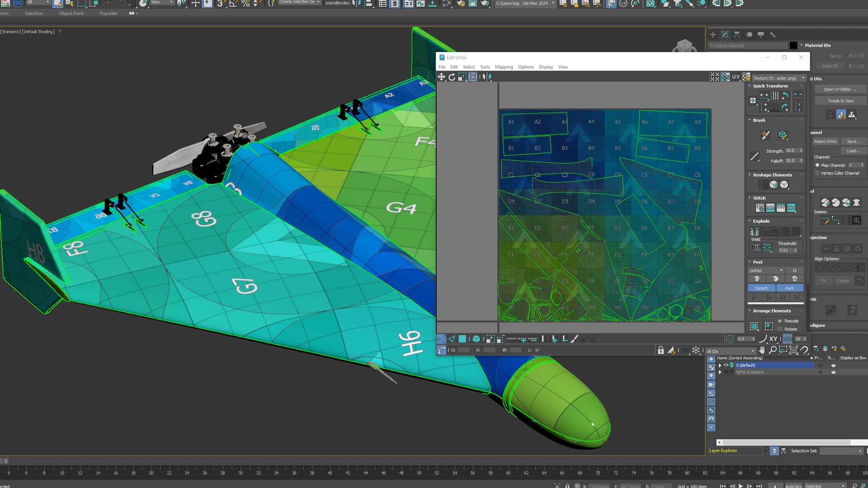Click the Reset UVWs button
Viewport: 868px width, 488px height.
(x=825, y=141)
